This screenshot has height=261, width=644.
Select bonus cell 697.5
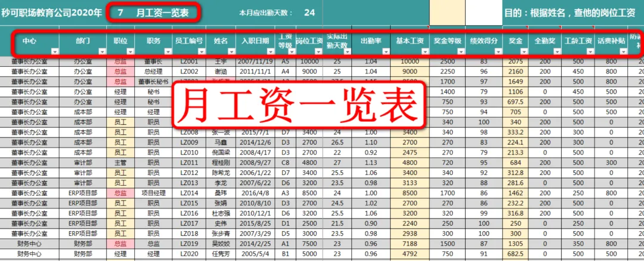515,102
